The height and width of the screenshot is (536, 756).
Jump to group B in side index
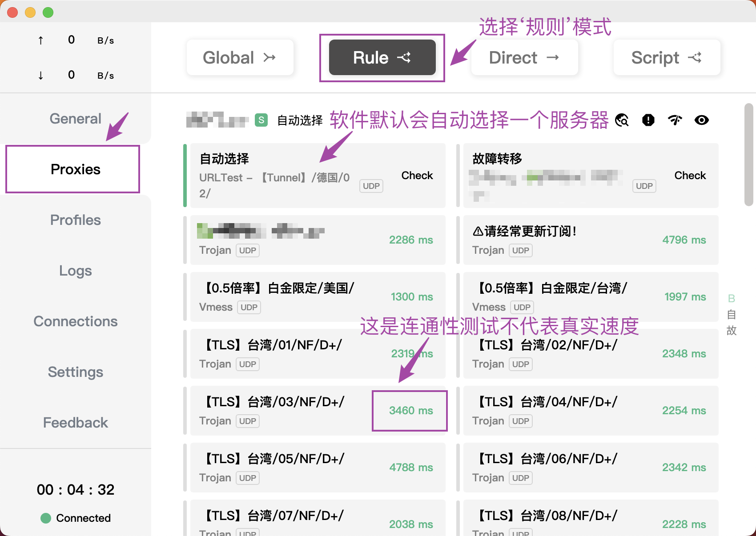point(732,299)
